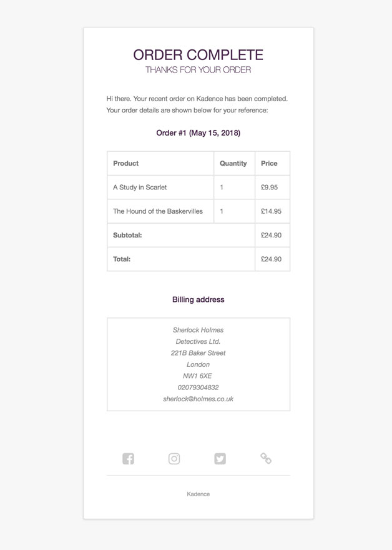Open the Instagram icon link

[174, 459]
